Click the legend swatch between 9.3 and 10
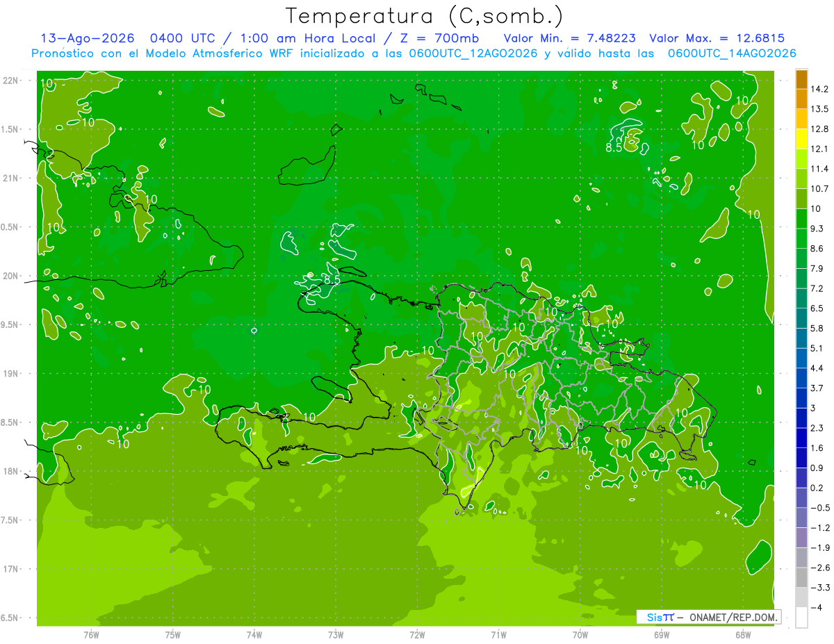This screenshot has height=644, width=834. click(x=801, y=219)
